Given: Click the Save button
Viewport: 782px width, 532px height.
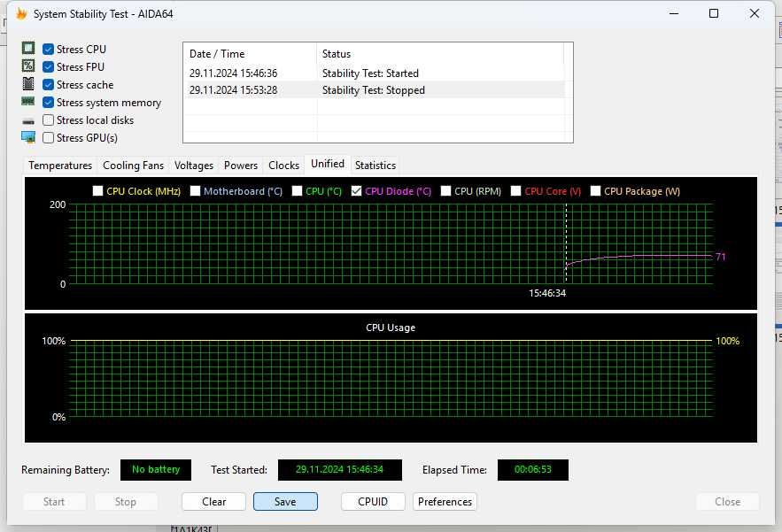Looking at the screenshot, I should click(x=285, y=502).
